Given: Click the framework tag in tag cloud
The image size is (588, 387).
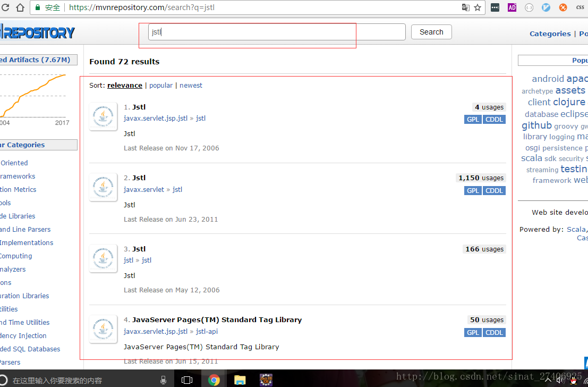Looking at the screenshot, I should (552, 181).
